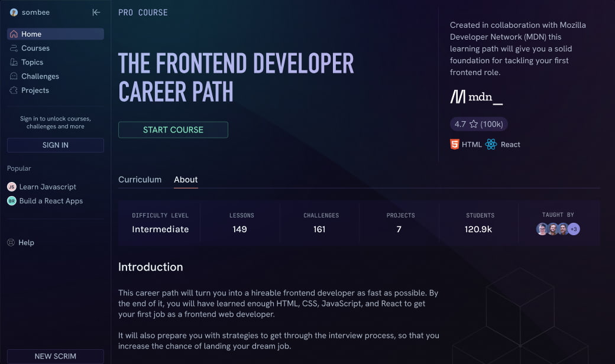Click the NEW SCRIM button

(56, 356)
